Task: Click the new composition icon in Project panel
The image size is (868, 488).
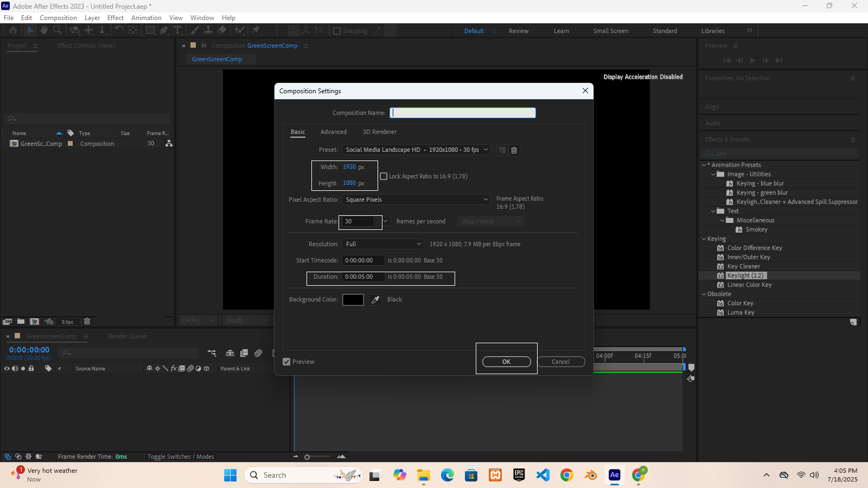Action: pyautogui.click(x=34, y=322)
